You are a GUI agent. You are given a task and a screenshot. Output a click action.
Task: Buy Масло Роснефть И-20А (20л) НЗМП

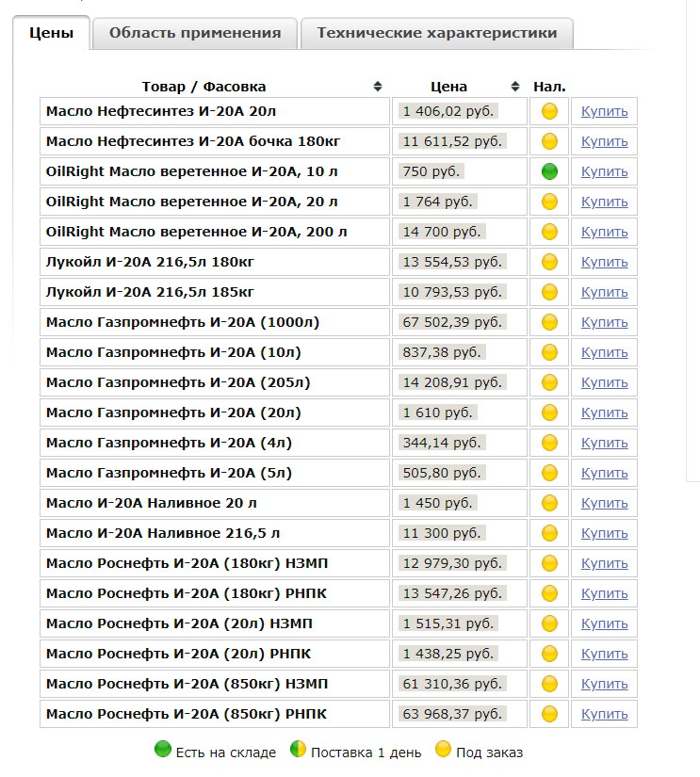coord(604,623)
